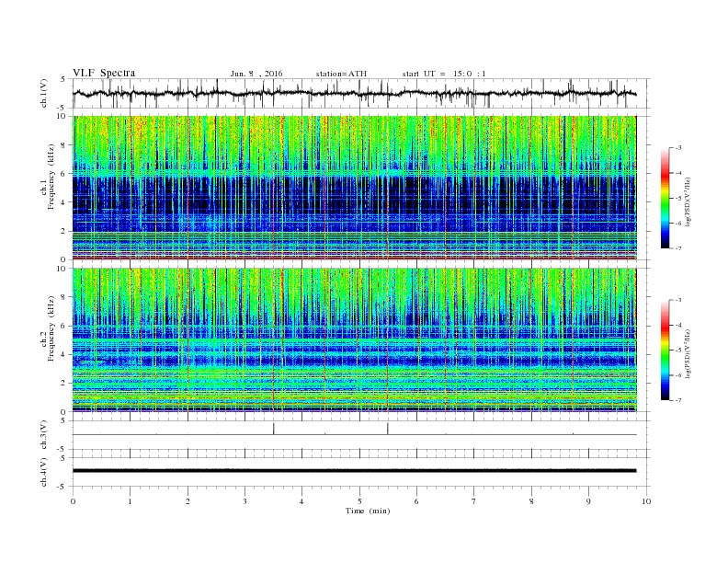Select the "start UT = 15:0 :1" text

click(444, 74)
